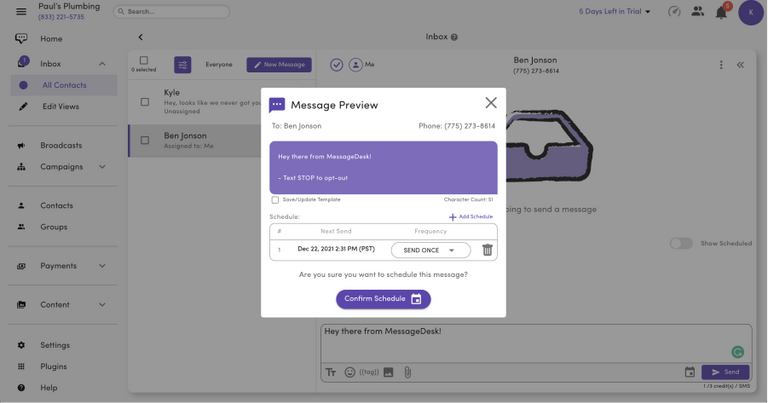This screenshot has width=768, height=403.
Task: Click the Groups people icon
Action: coord(21,227)
